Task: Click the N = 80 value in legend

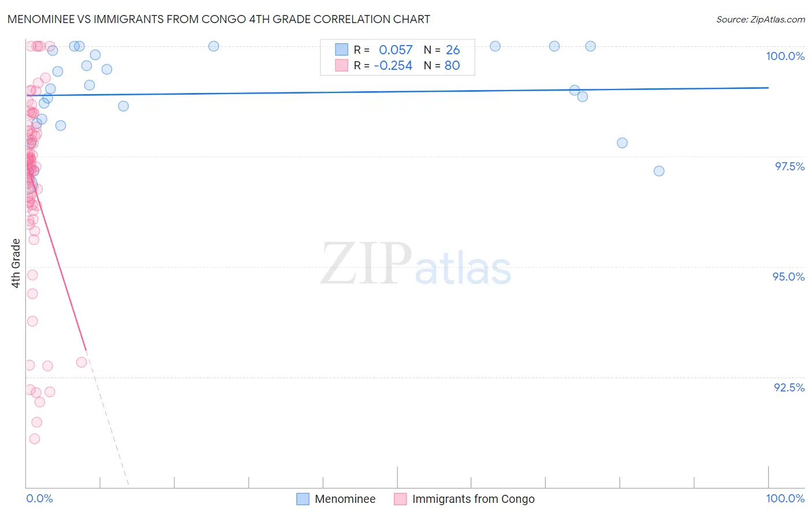Action: pyautogui.click(x=442, y=65)
